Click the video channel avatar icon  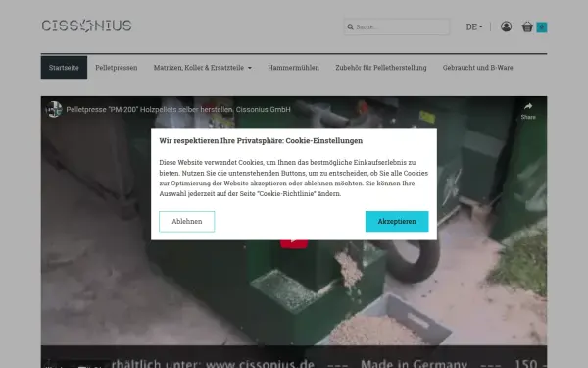tap(54, 109)
